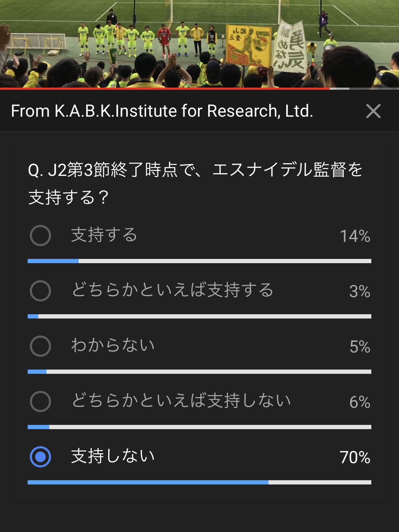Click the 3% result percentage

(359, 292)
